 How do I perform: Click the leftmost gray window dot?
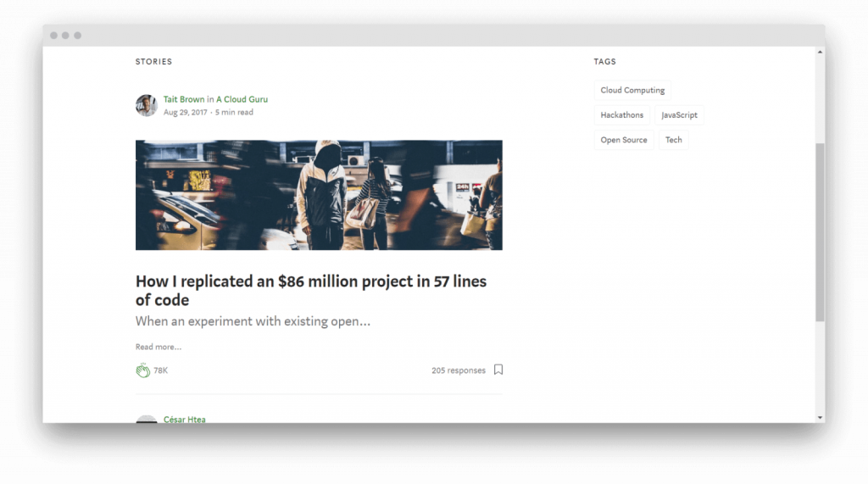click(53, 36)
